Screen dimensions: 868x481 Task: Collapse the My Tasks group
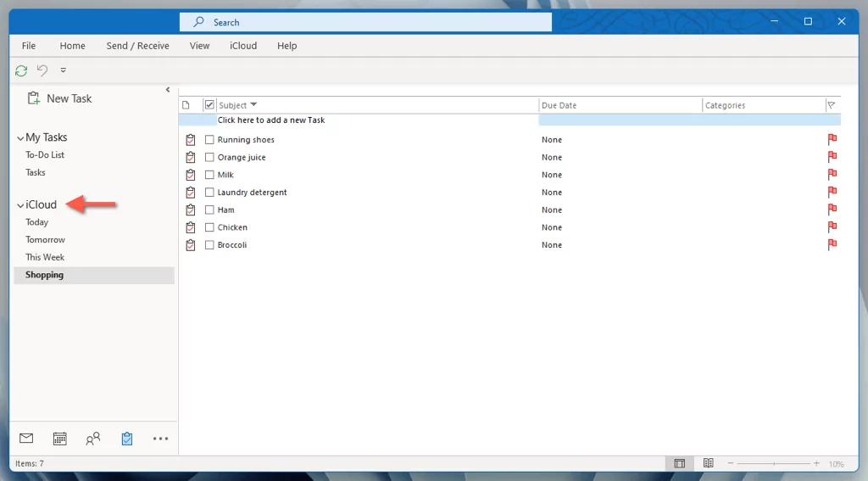pos(20,138)
